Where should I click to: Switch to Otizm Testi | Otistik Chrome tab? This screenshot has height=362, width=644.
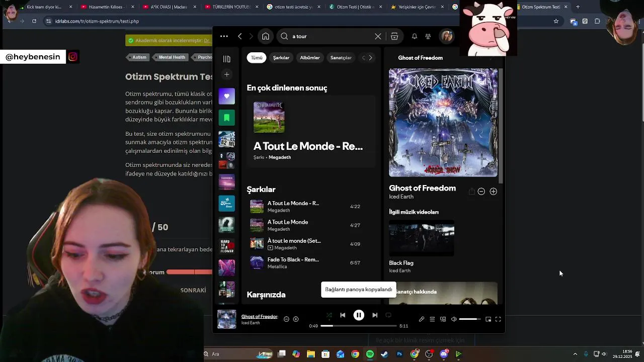pyautogui.click(x=355, y=7)
